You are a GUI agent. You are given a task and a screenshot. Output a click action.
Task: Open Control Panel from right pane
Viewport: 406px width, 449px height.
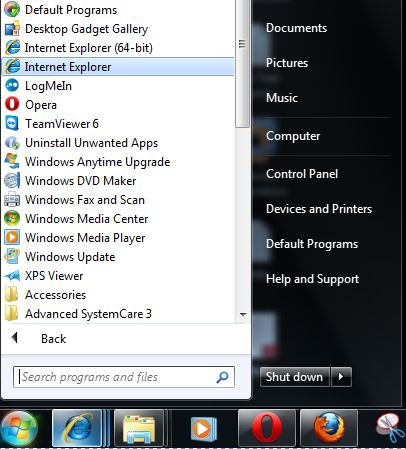tap(302, 174)
